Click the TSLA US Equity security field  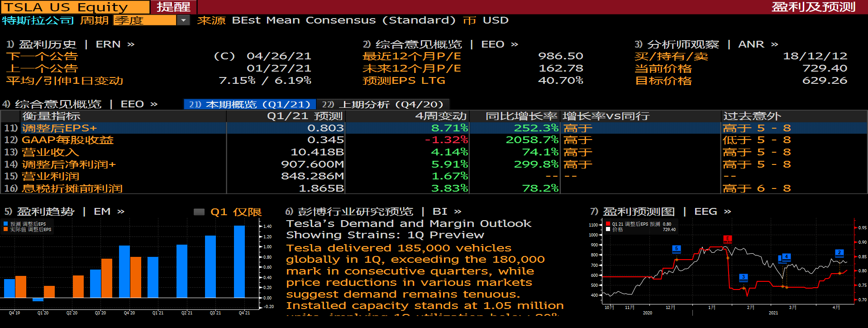(76, 7)
